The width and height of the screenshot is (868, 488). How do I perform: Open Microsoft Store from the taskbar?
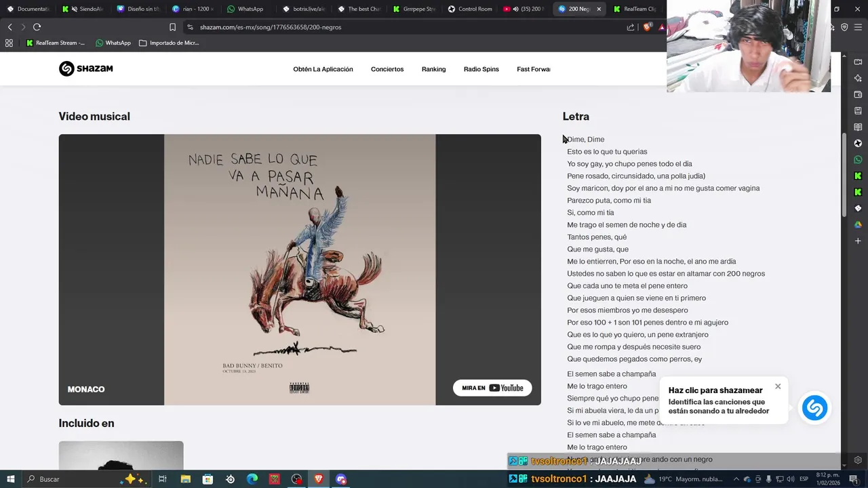tap(208, 479)
